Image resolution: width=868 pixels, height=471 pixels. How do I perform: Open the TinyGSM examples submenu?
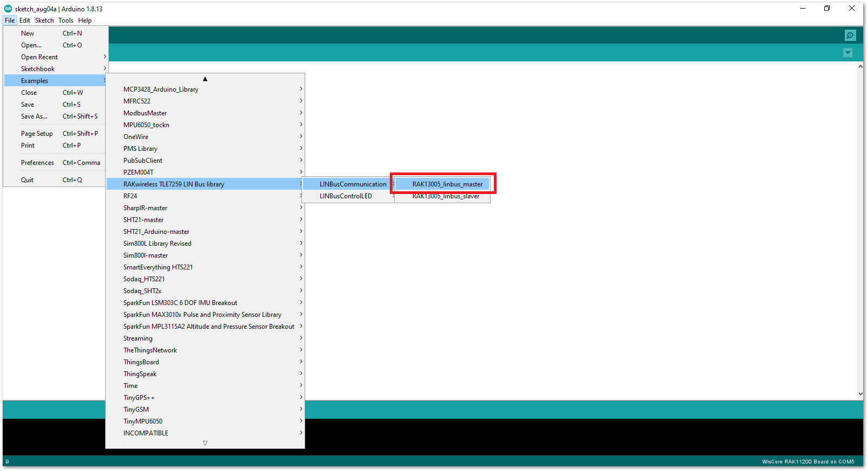click(205, 410)
